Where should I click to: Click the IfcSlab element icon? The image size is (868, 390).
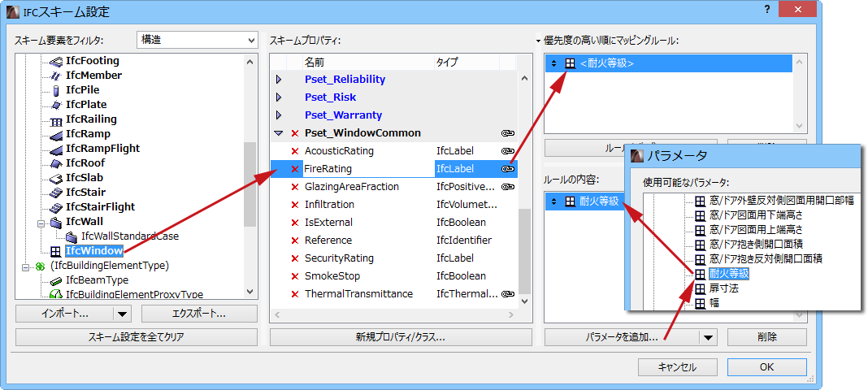[x=55, y=178]
